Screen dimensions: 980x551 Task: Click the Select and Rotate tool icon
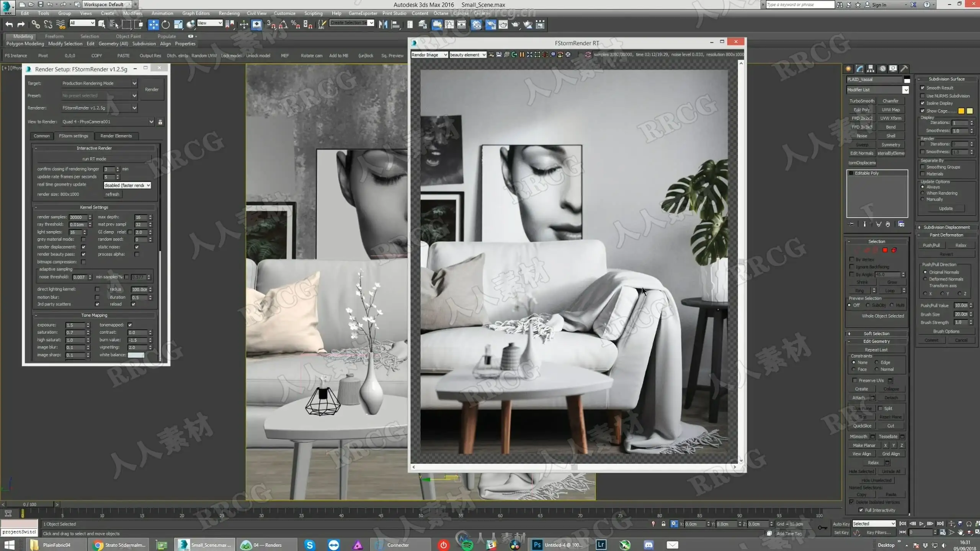pos(165,25)
